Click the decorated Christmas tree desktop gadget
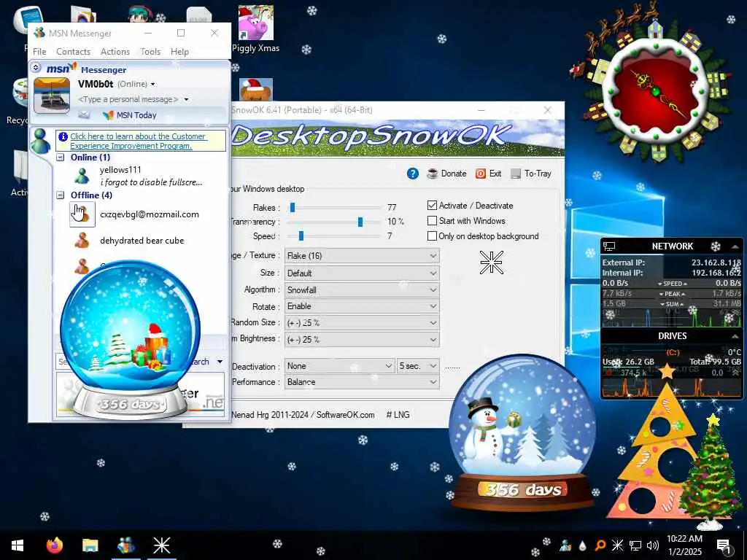This screenshot has width=747, height=560. 711,472
